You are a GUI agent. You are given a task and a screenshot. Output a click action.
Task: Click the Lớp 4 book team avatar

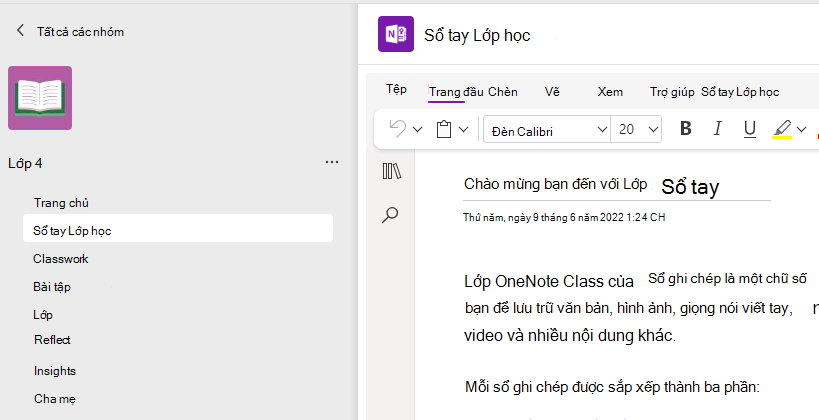(40, 98)
